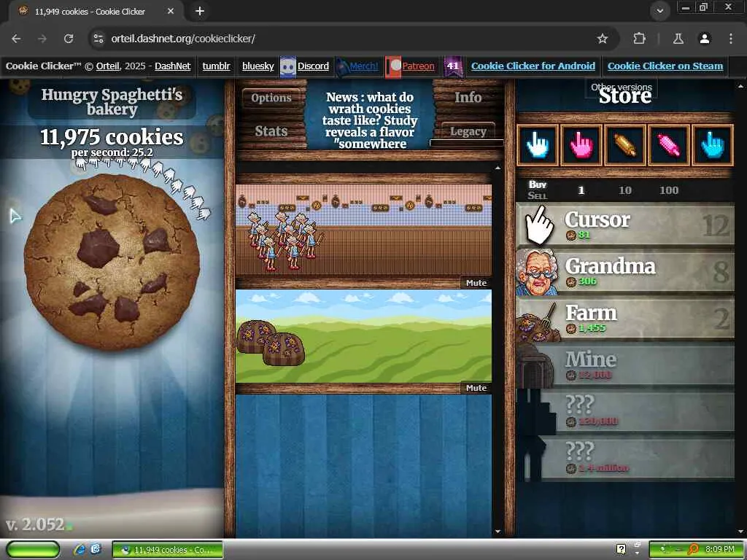View site information icon in address bar
Image resolution: width=747 pixels, height=560 pixels.
point(98,39)
